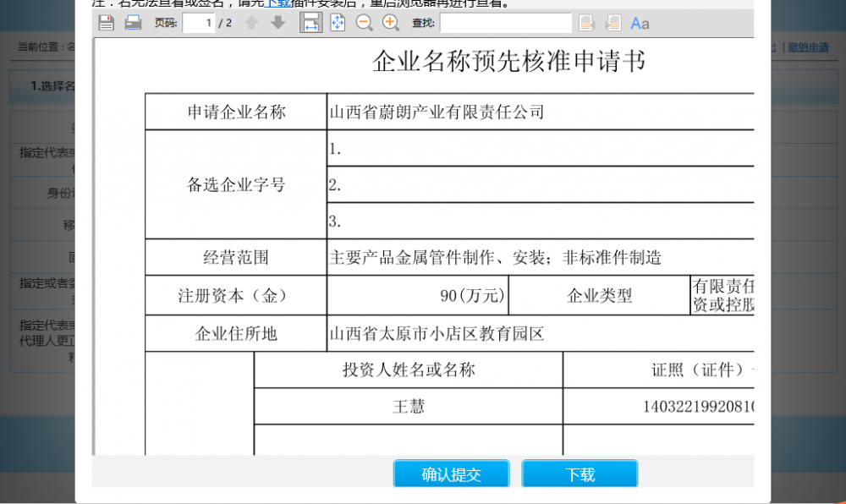846x504 pixels.
Task: Click the save document icon
Action: 106,23
